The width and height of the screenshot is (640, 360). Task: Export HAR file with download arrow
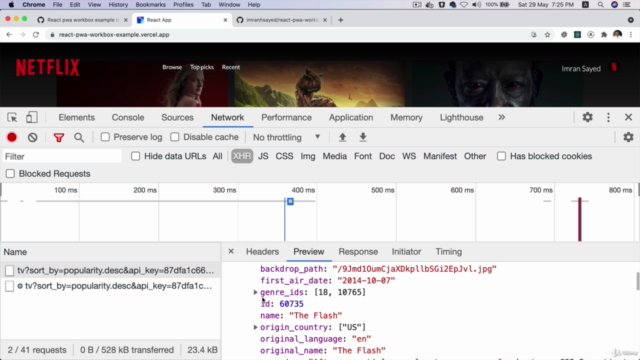[x=363, y=138]
